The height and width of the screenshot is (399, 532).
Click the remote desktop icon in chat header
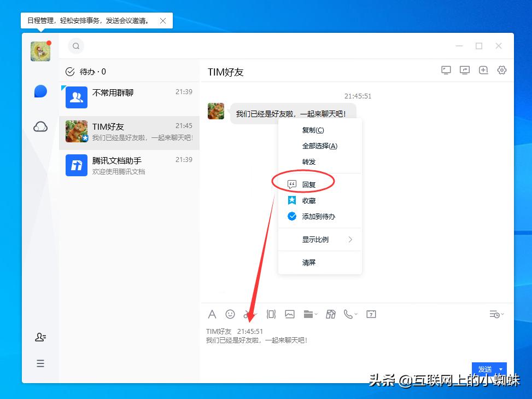465,70
